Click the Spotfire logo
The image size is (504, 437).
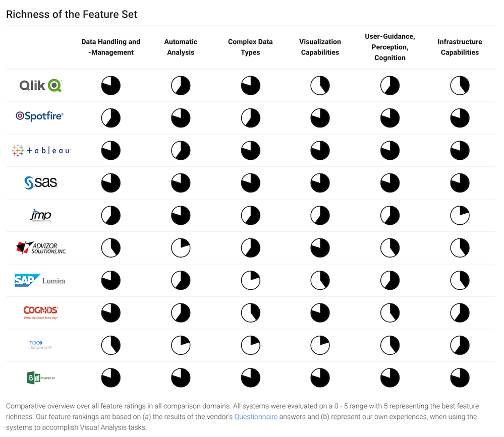pos(39,116)
